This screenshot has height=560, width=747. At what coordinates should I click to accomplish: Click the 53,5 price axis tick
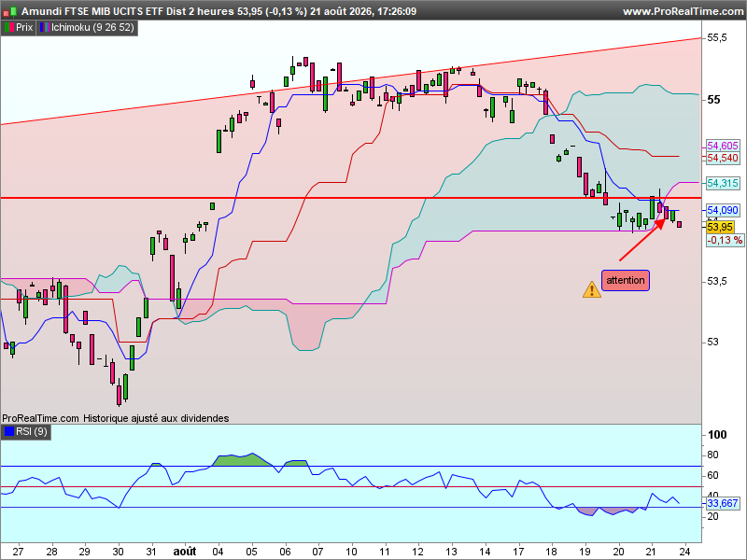tap(717, 282)
